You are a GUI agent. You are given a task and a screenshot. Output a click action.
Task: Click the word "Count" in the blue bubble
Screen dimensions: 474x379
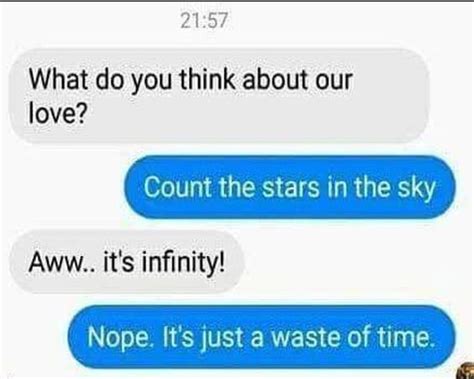(178, 187)
